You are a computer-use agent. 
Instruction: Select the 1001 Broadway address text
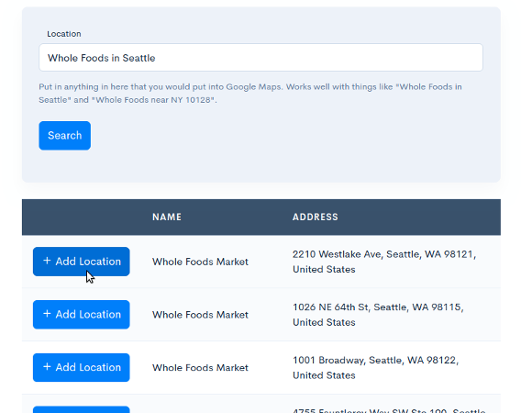[x=375, y=368]
